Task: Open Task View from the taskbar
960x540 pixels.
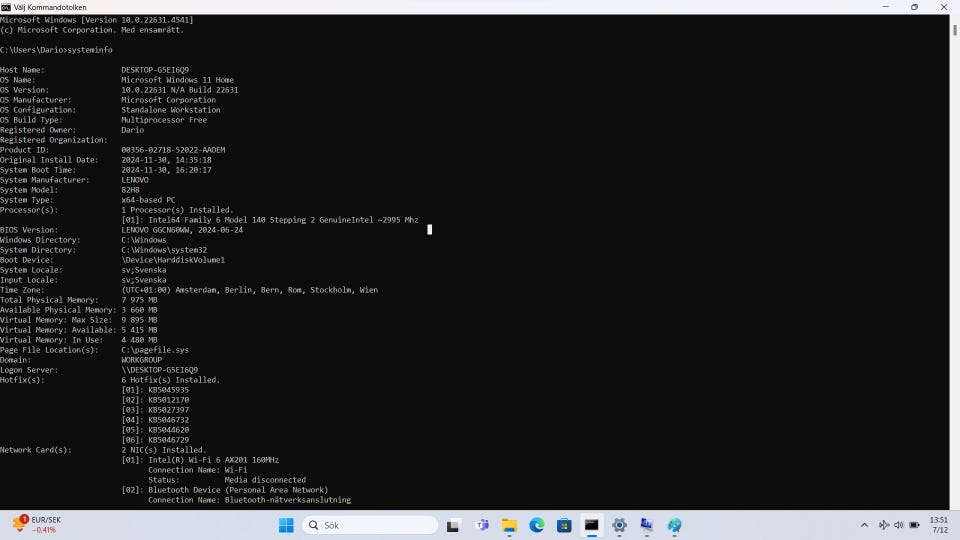Action: pyautogui.click(x=453, y=525)
